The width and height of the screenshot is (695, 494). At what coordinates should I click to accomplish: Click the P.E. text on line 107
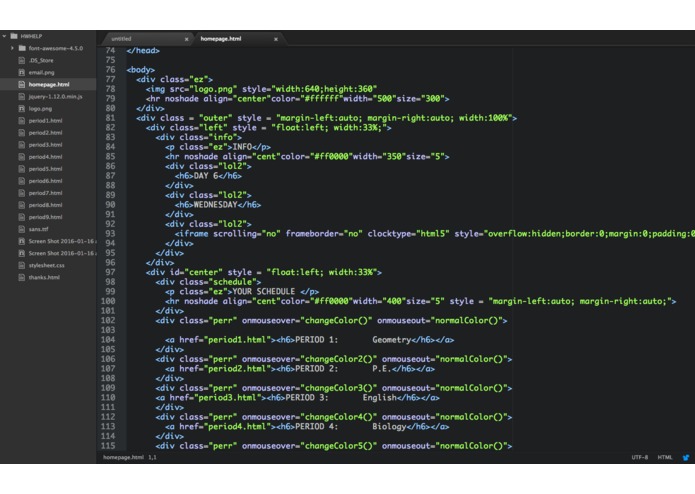[382, 369]
